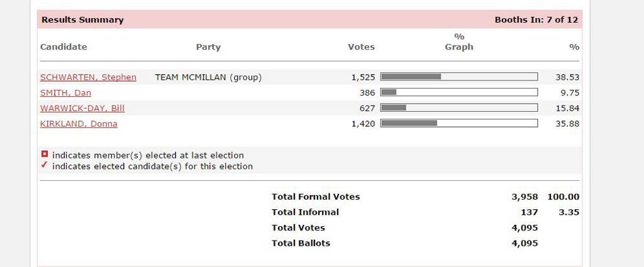The height and width of the screenshot is (267, 644).
Task: Click TEAM MCMILLAN (group) party label
Action: coord(208,77)
